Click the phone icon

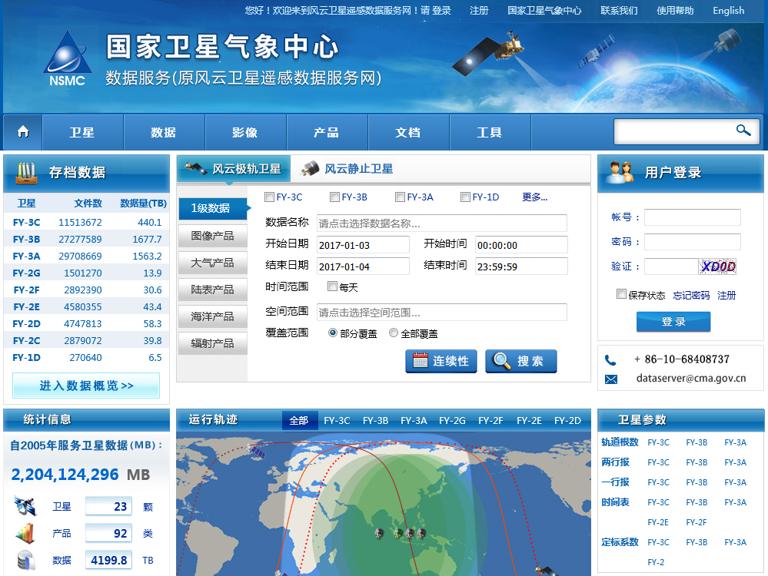[x=610, y=360]
